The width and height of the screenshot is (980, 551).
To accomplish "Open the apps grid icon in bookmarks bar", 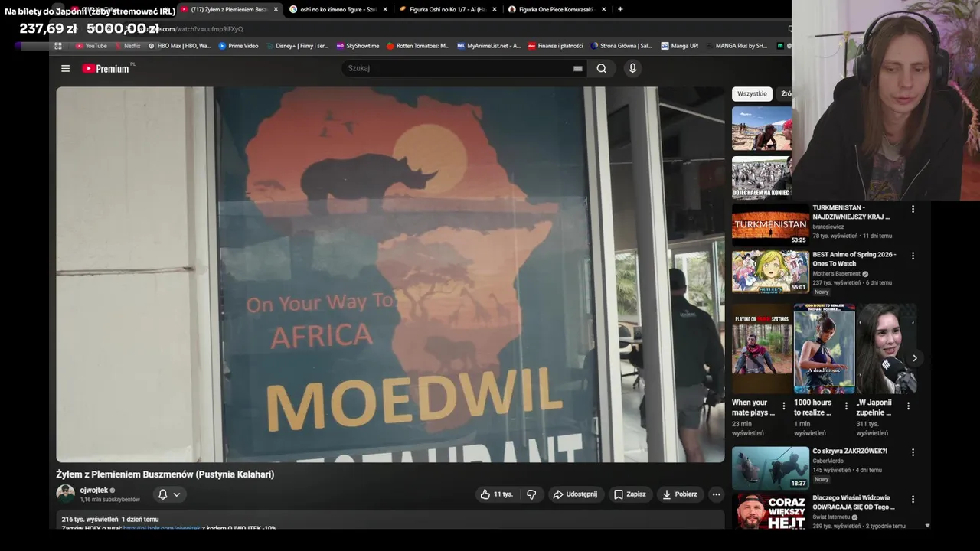I will [x=58, y=46].
